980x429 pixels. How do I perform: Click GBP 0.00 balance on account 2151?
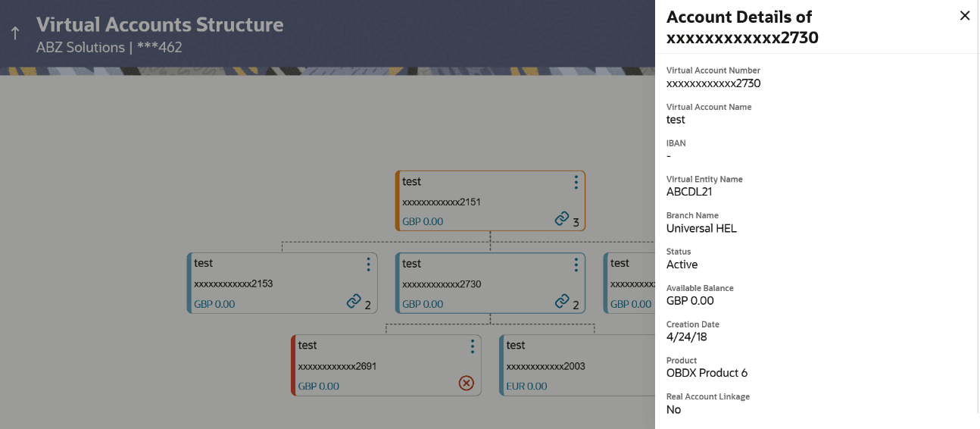(423, 222)
